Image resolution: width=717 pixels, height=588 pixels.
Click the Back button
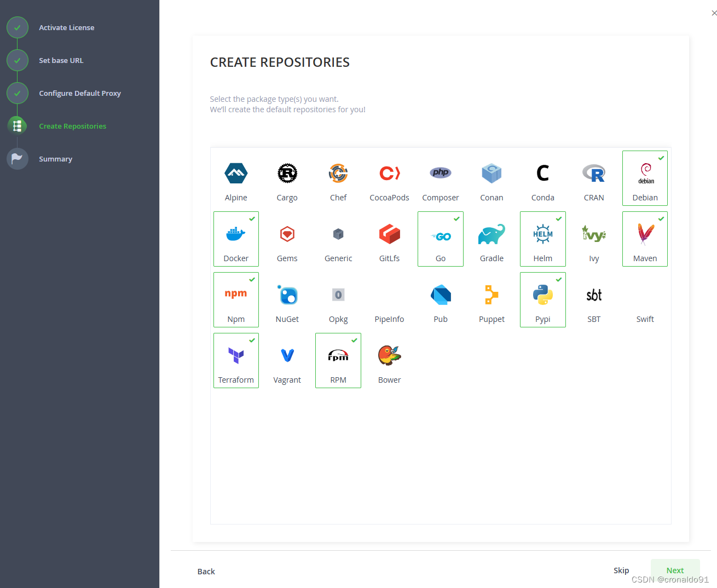coord(206,572)
